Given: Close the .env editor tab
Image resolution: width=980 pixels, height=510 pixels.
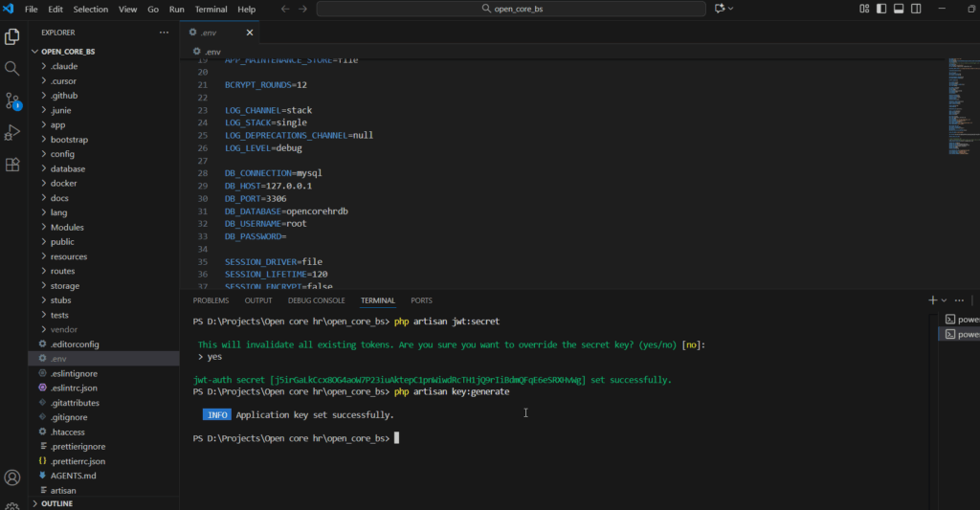Looking at the screenshot, I should (250, 32).
